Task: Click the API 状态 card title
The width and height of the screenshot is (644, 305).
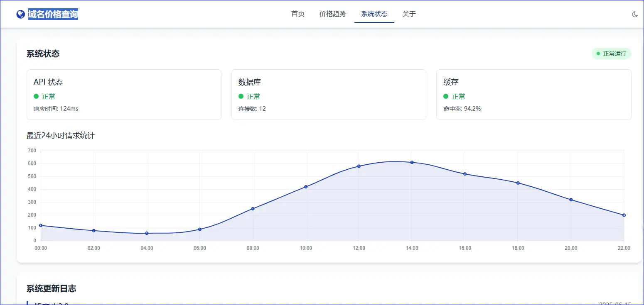Action: pyautogui.click(x=48, y=82)
